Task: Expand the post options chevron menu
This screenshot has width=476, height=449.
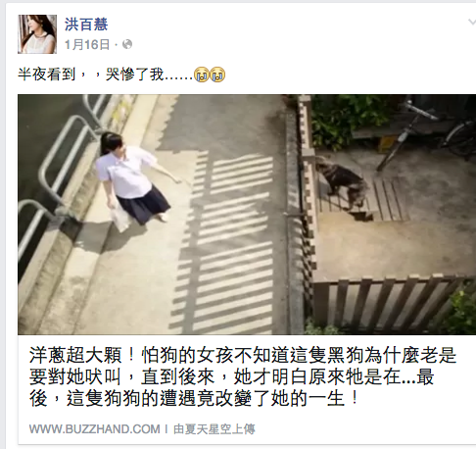Action: pos(472,22)
